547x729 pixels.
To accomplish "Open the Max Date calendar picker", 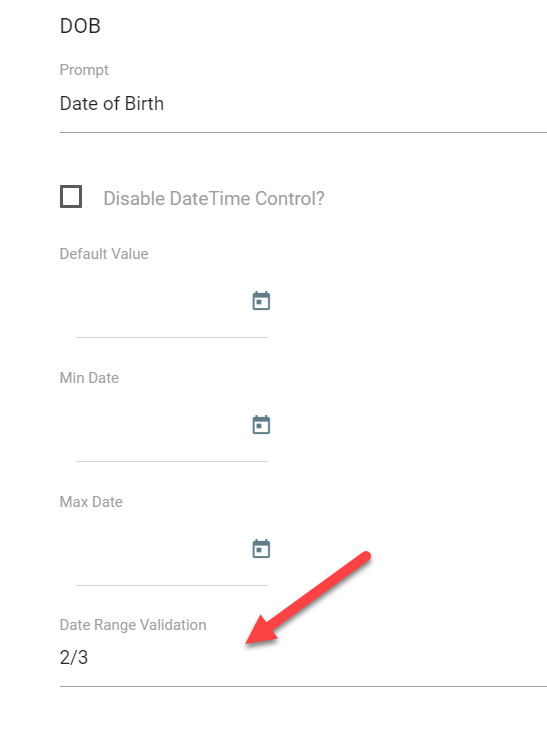I will pyautogui.click(x=261, y=549).
